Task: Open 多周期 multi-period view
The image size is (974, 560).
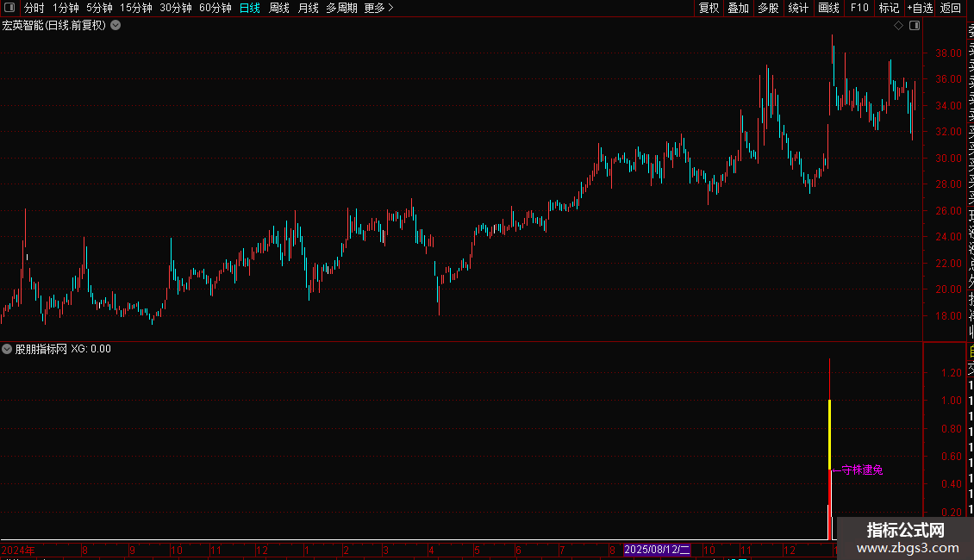Action: [341, 8]
